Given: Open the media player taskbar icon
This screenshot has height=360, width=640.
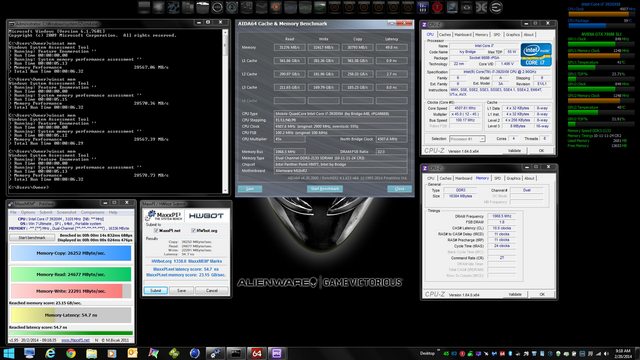Looking at the screenshot, I should tap(112, 353).
